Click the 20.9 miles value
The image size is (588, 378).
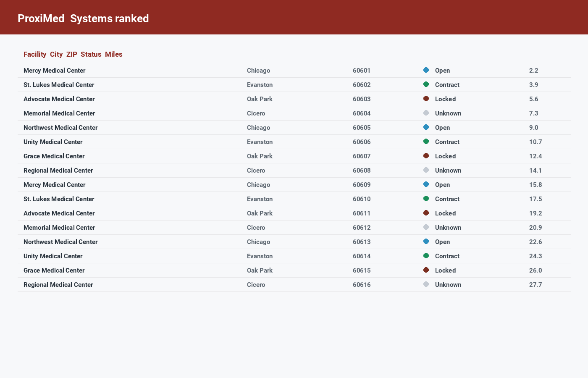[535, 228]
